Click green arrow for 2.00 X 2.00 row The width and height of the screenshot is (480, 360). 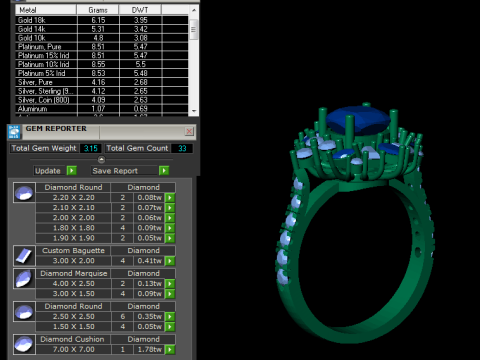point(170,218)
